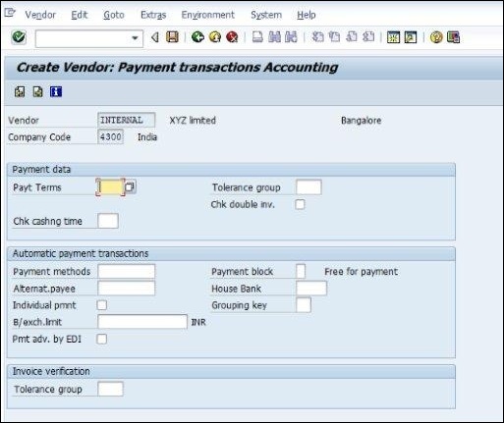Viewport: 504px width, 423px height.
Task: Click the Payment methods field
Action: 127,271
